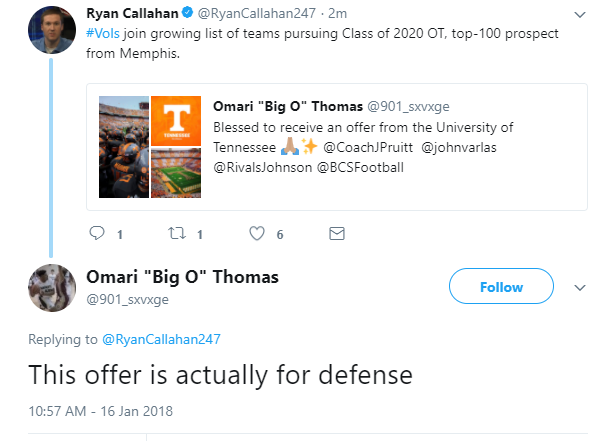
Task: Open the quoted tweet from Omari Thomas
Action: tap(337, 147)
